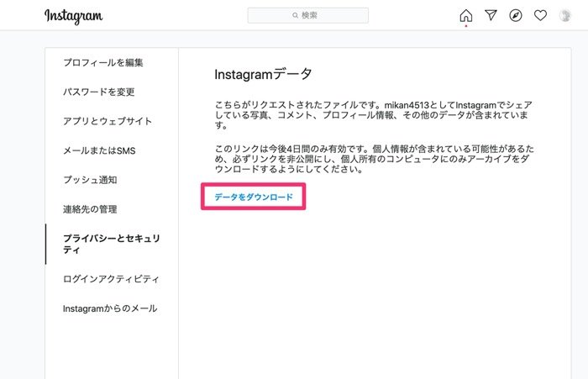Open the Explore compass icon
This screenshot has height=379, width=588.
pyautogui.click(x=516, y=15)
